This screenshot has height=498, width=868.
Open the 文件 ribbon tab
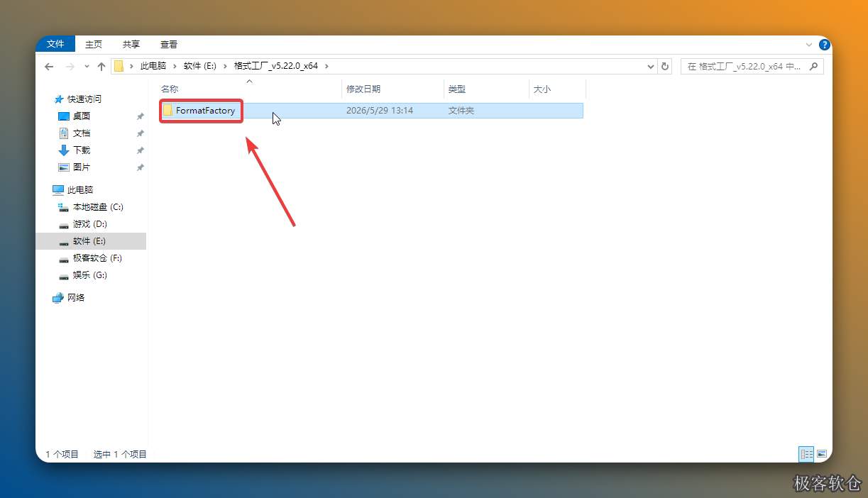point(55,44)
